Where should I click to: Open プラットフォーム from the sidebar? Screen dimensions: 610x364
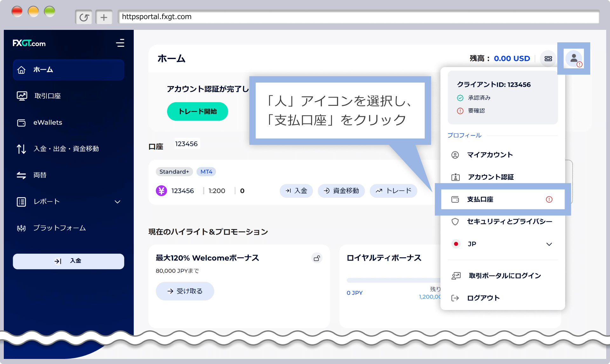21,228
